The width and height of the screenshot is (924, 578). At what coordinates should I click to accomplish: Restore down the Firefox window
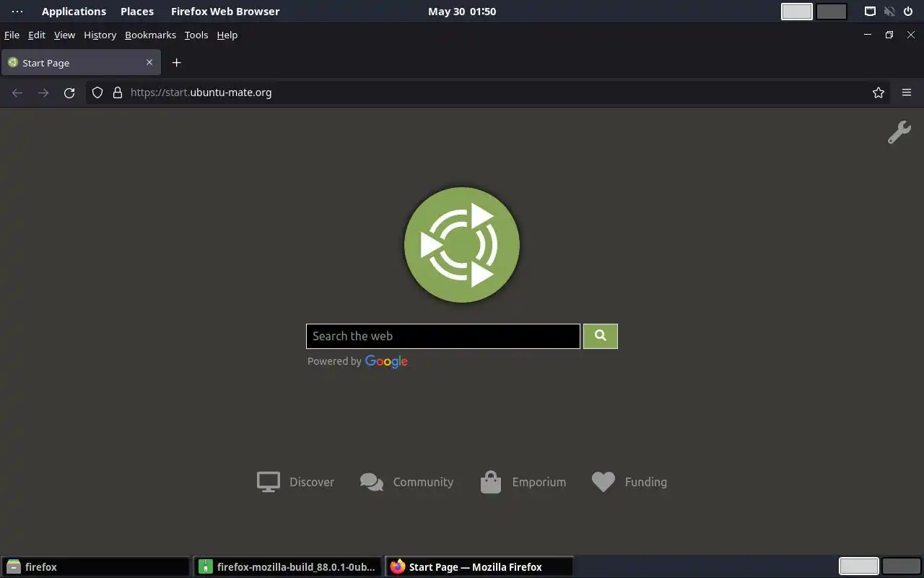(889, 35)
